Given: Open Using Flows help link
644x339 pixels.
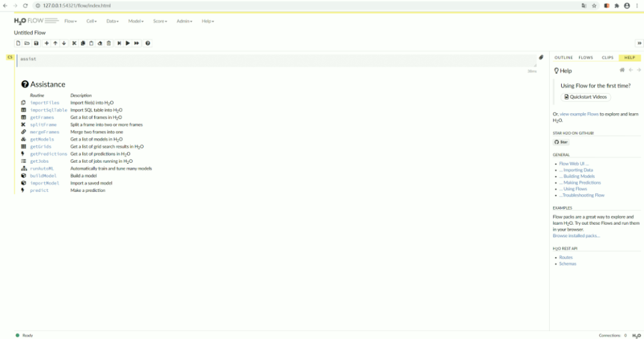Looking at the screenshot, I should tap(573, 189).
